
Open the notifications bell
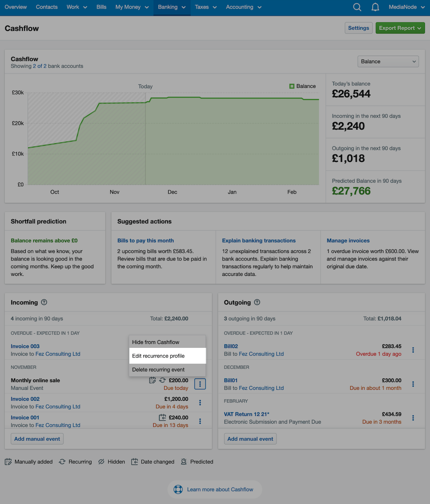coord(375,7)
